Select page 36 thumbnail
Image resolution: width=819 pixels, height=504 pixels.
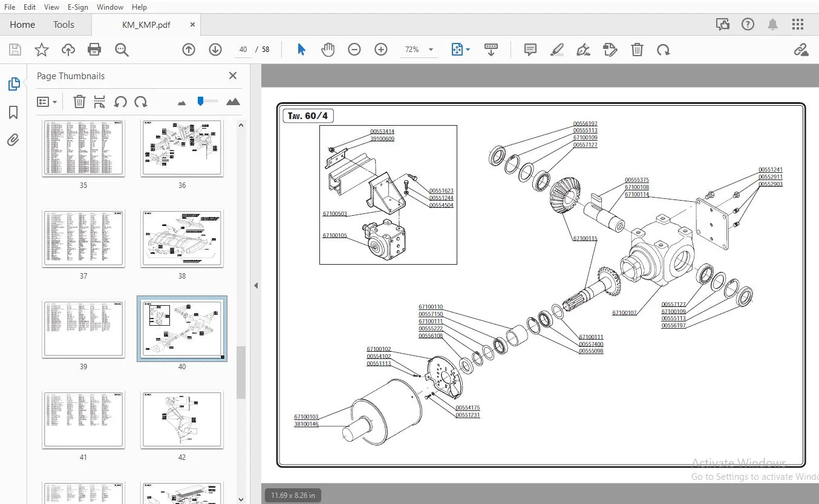click(x=182, y=148)
